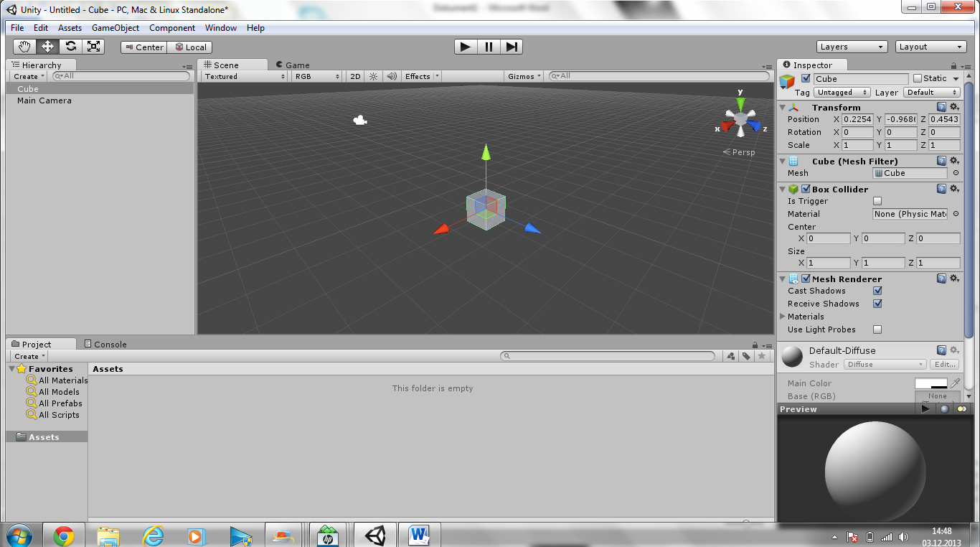Toggle the Static checkbox
980x547 pixels.
tap(917, 78)
